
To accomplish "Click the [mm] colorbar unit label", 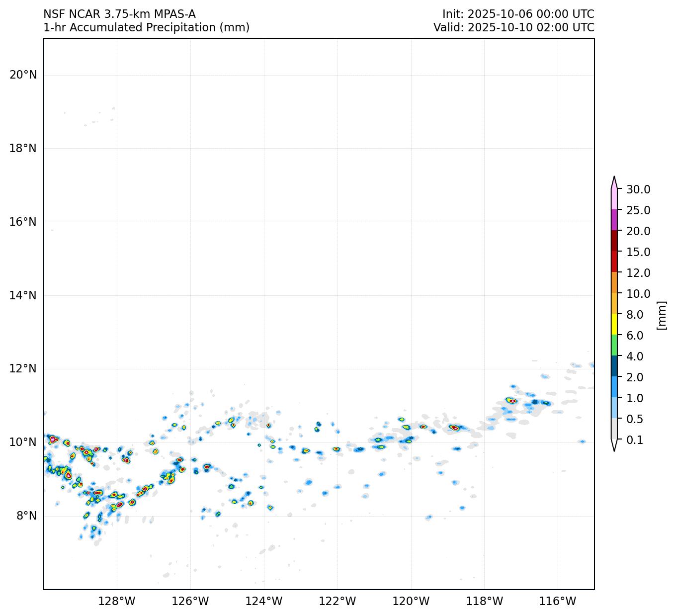I will click(x=661, y=315).
